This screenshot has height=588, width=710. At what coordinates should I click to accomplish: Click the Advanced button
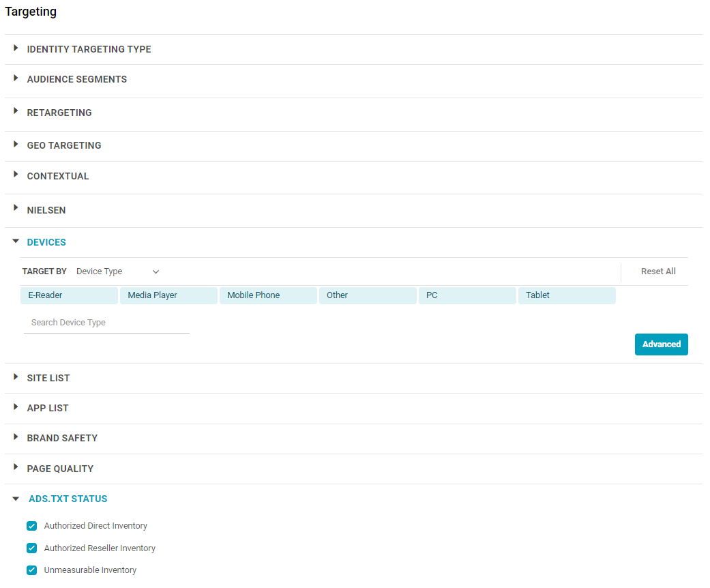661,344
